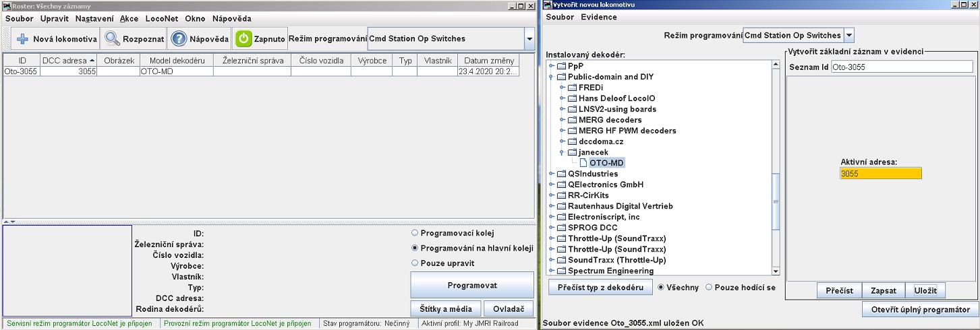Click the OTO-MD cell in roster table

coord(176,71)
